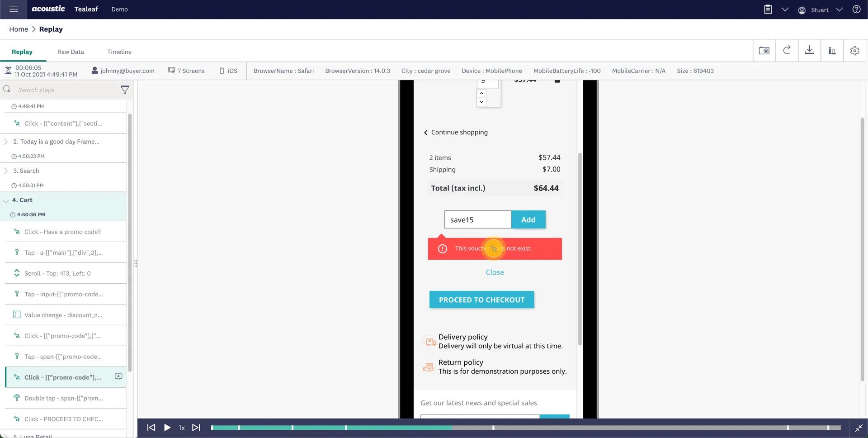Image resolution: width=868 pixels, height=438 pixels.
Task: Change the 1x playback speed
Action: (181, 428)
